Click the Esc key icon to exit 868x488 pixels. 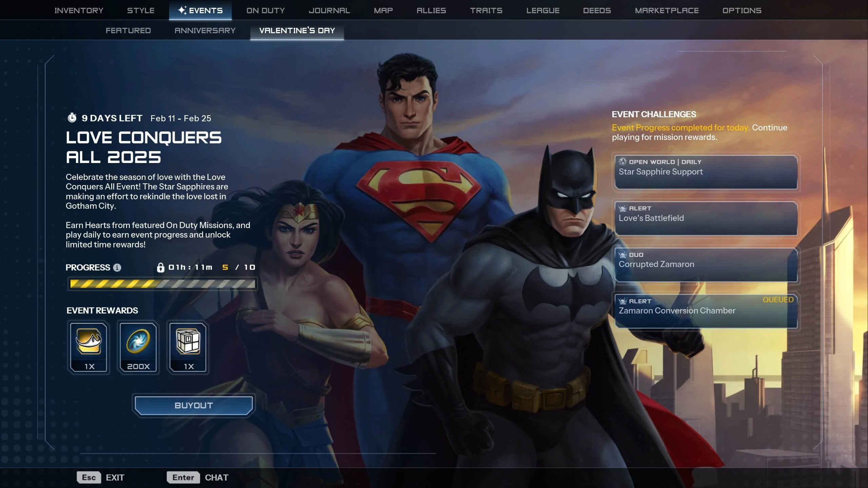[x=89, y=477]
